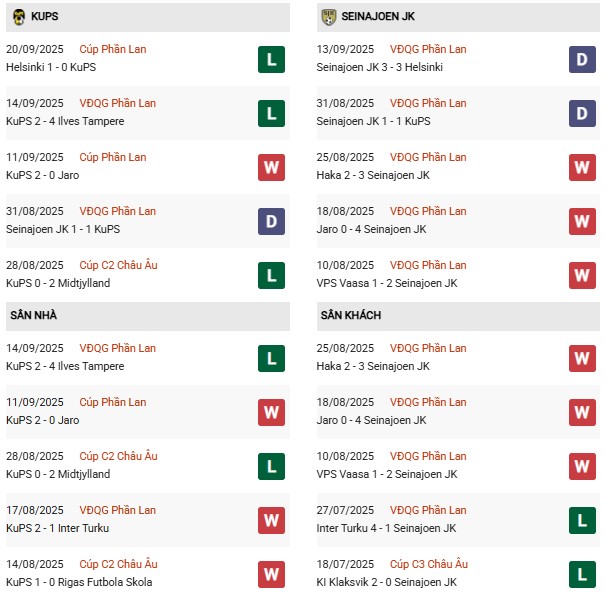Viewport: 605px width, 595px height.
Task: Click the Seinajoen JK team crest icon
Action: pyautogui.click(x=329, y=17)
